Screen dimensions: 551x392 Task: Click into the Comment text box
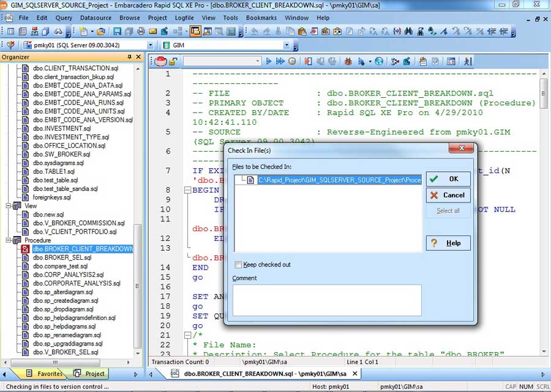tap(327, 300)
